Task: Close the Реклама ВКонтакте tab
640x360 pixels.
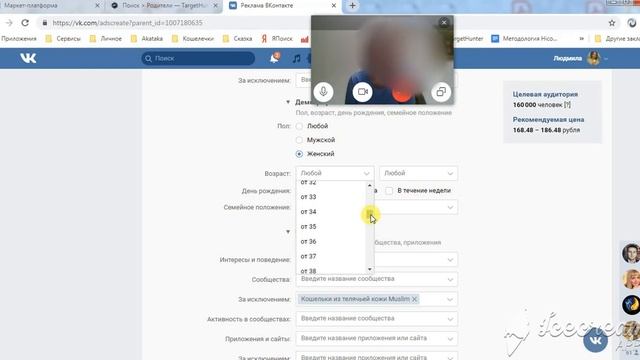Action: pyautogui.click(x=334, y=6)
